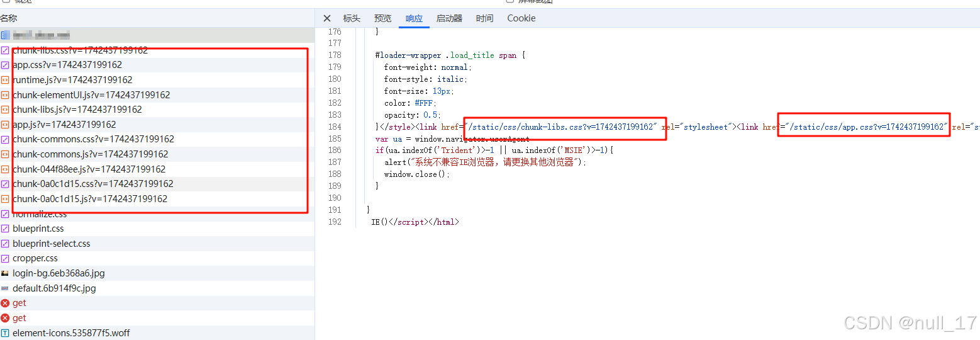Select the 响应 tab
Screen dimensions: 980x340
pos(414,18)
